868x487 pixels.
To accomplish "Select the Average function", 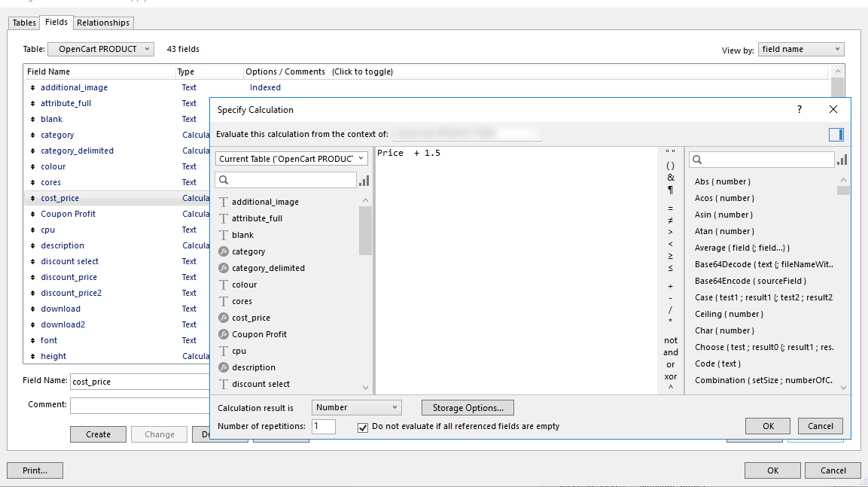I will coord(742,248).
